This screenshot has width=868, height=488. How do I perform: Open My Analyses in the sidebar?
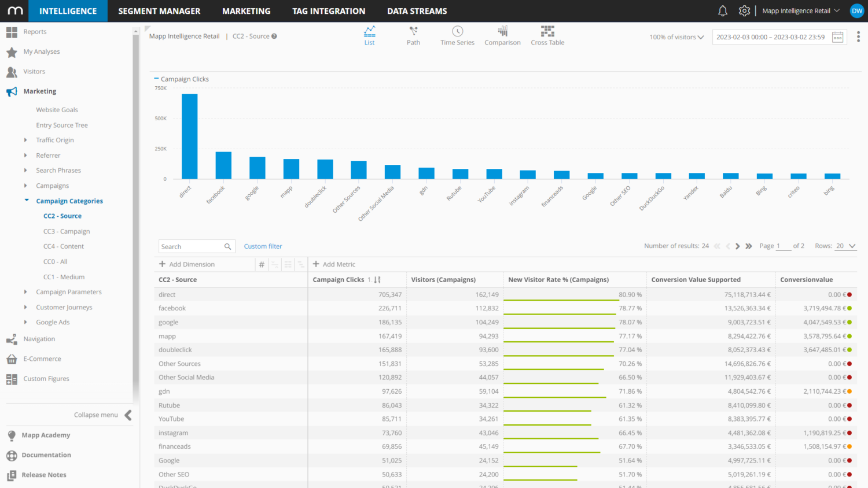point(42,51)
